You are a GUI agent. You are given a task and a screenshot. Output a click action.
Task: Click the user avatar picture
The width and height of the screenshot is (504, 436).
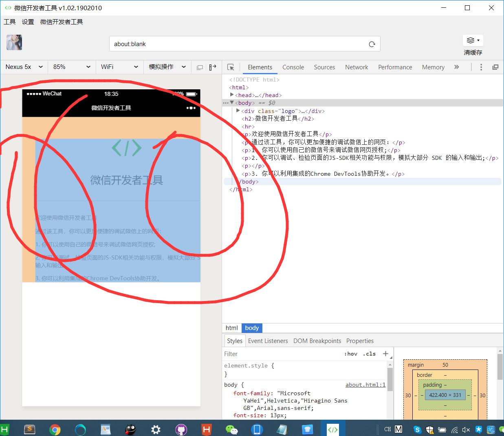tap(14, 42)
